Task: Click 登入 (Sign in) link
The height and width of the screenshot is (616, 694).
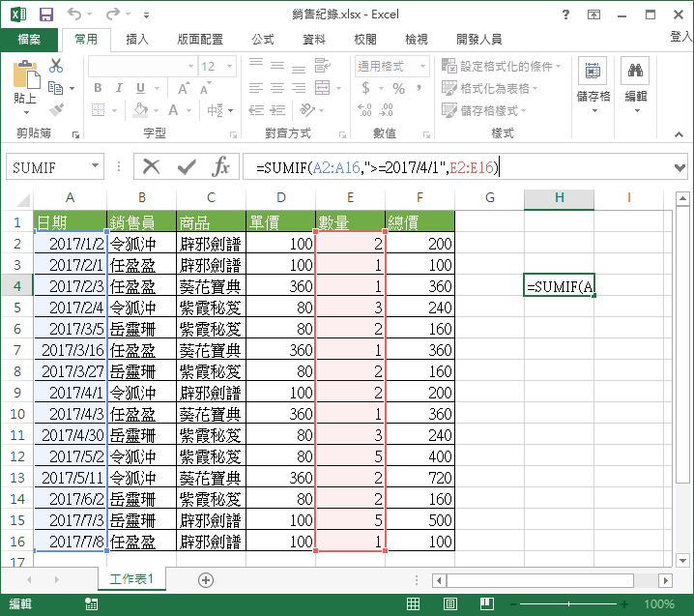Action: point(680,37)
